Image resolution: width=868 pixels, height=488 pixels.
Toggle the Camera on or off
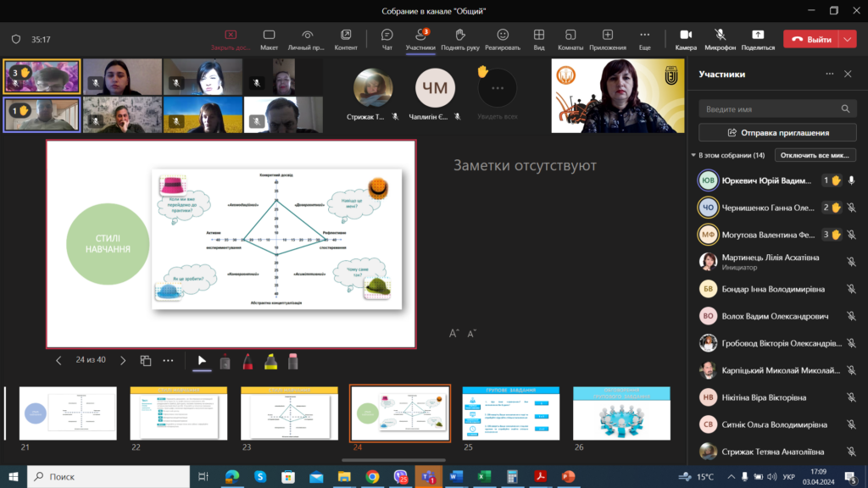(686, 39)
